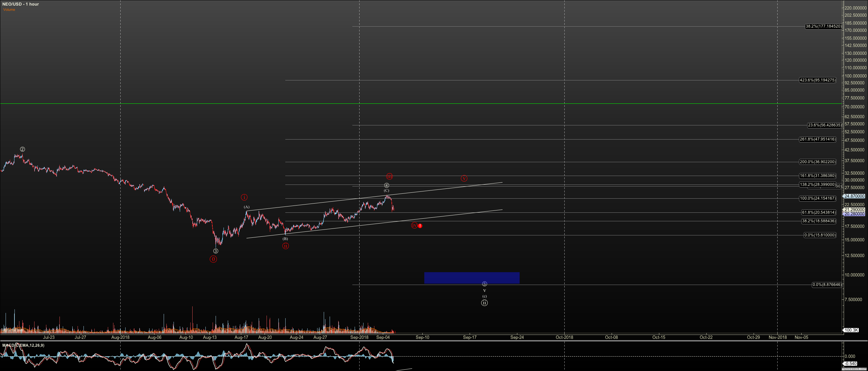Click the Aug-13 date on time axis
This screenshot has height=371, width=868.
(210, 337)
